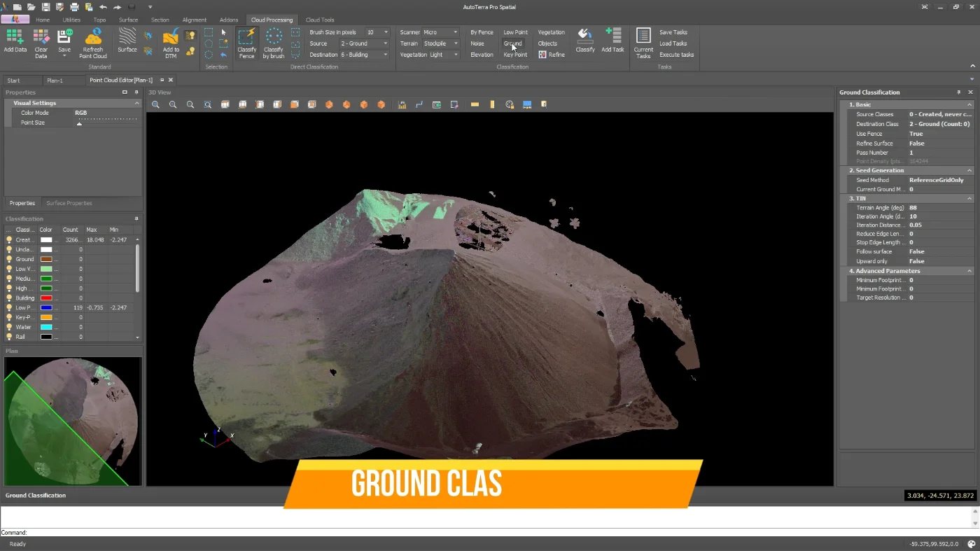Open the Home ribbon tab
The height and width of the screenshot is (551, 980).
tap(43, 20)
